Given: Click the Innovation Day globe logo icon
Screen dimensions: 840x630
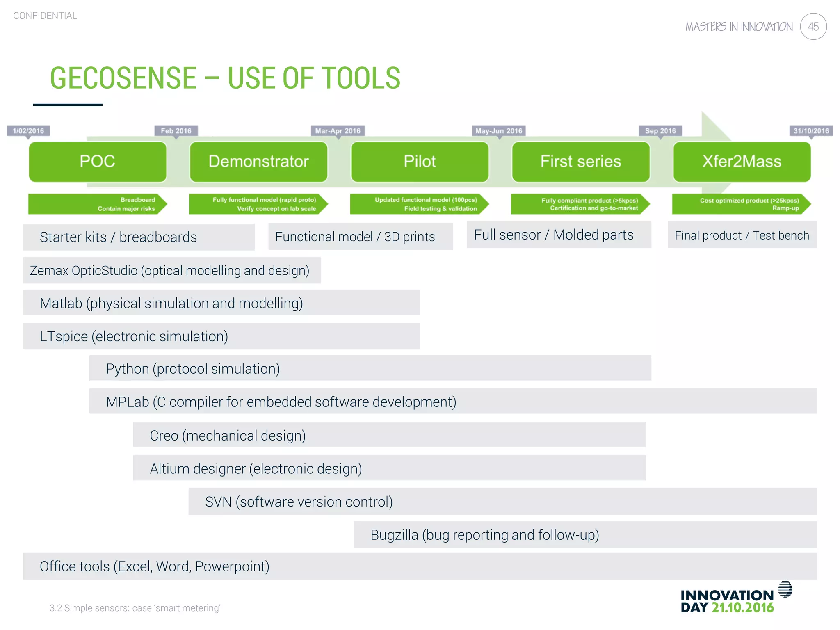Looking at the screenshot, I should click(785, 589).
